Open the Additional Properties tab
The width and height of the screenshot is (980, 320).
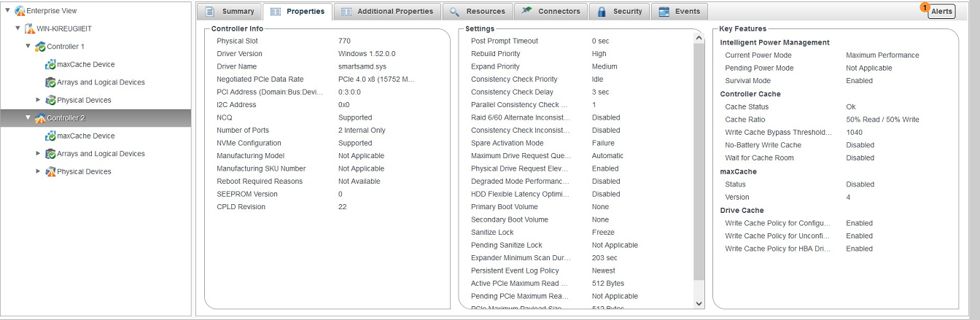(389, 12)
